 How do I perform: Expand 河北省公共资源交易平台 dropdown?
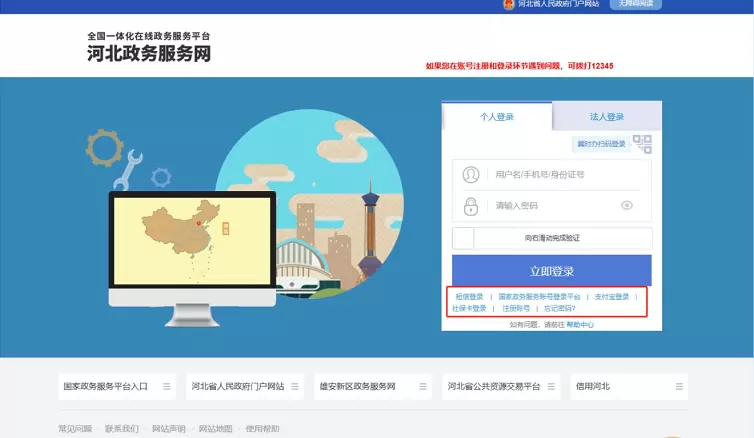[501, 387]
